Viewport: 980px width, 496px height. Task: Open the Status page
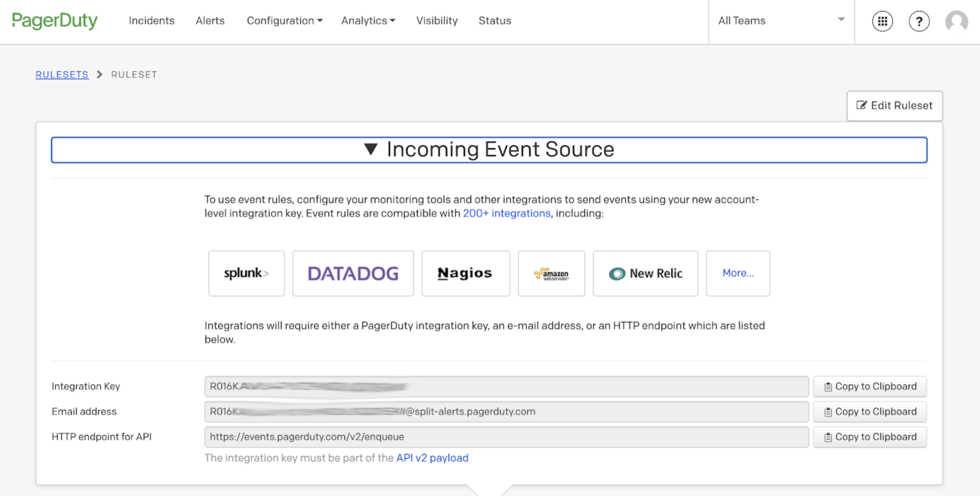coord(495,20)
